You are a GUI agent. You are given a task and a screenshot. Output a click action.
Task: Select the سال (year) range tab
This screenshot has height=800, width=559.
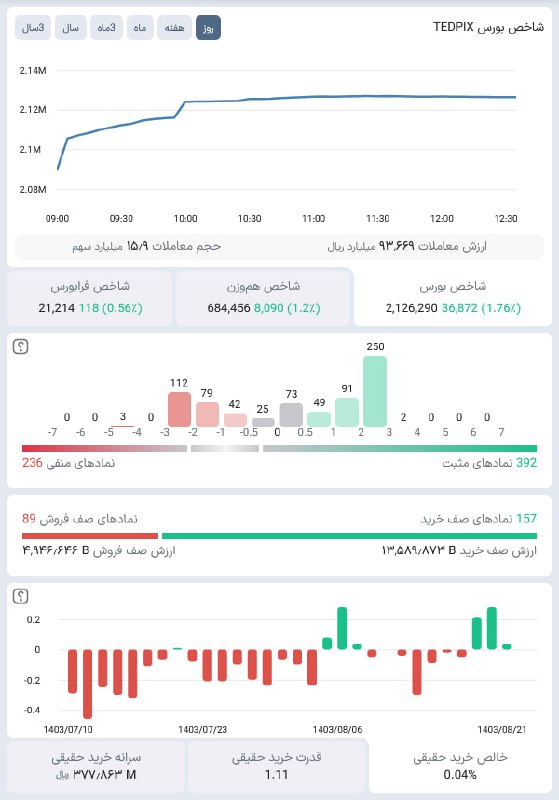(x=70, y=28)
